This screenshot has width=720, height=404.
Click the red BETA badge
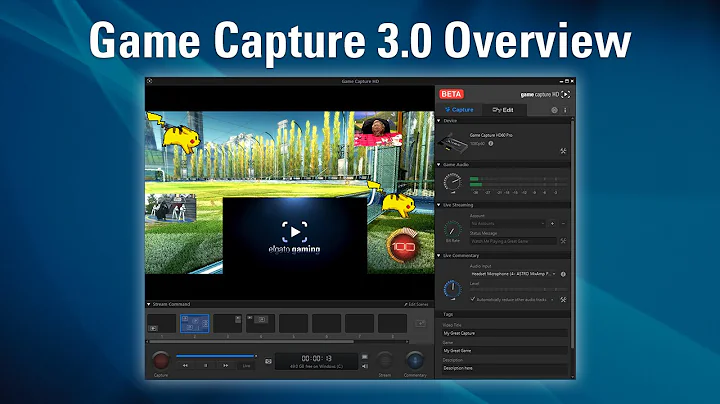point(451,94)
